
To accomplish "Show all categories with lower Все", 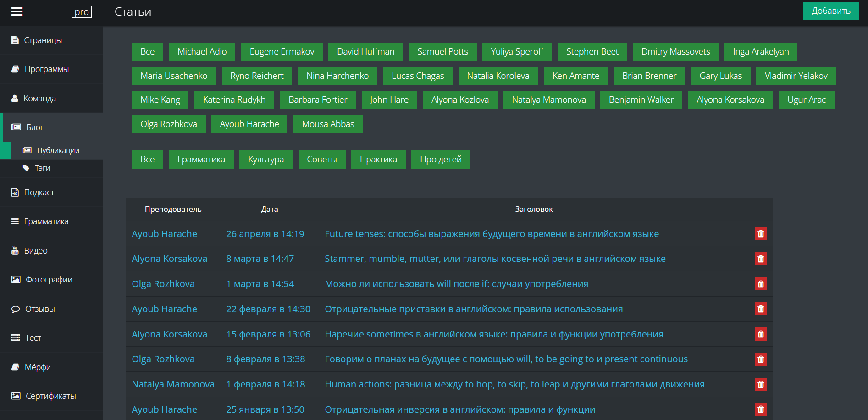I will click(148, 160).
